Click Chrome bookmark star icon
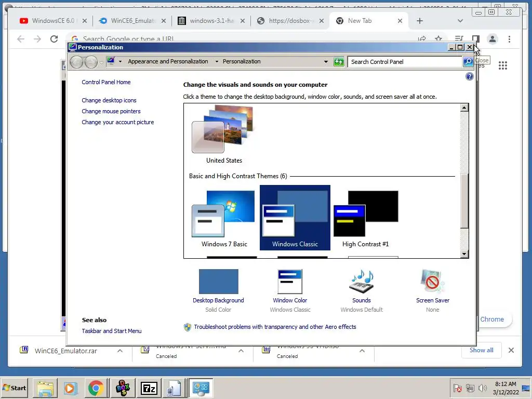This screenshot has width=532, height=399. pyautogui.click(x=438, y=38)
